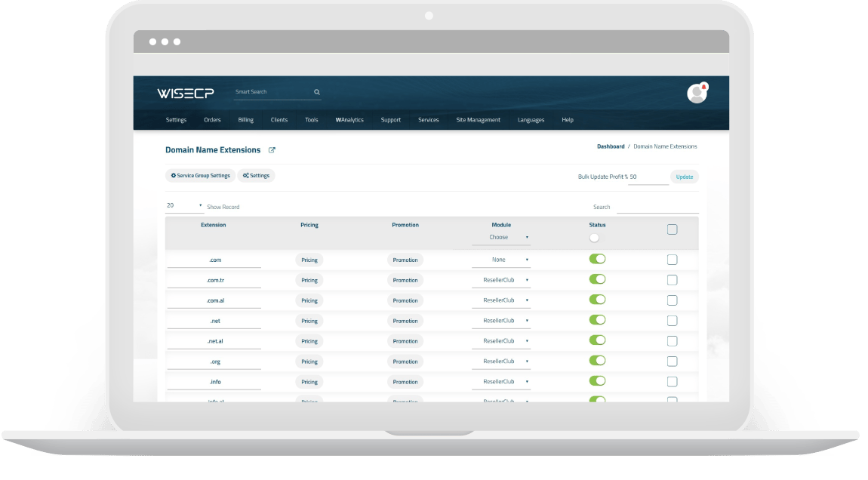
Task: Open module dropdown for .info row
Action: [x=501, y=382]
